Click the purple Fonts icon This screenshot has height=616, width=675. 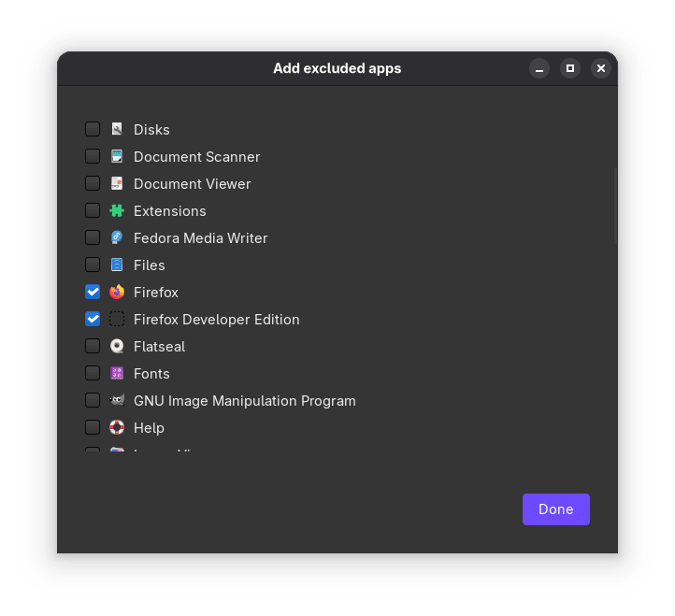tap(117, 373)
